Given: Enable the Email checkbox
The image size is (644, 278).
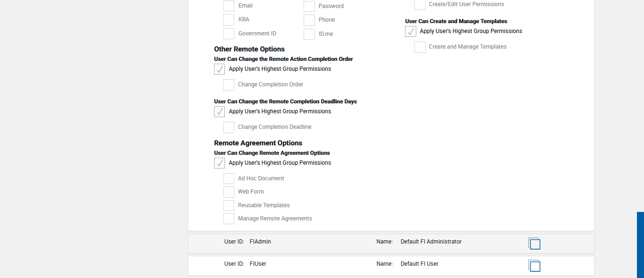Looking at the screenshot, I should point(229,6).
